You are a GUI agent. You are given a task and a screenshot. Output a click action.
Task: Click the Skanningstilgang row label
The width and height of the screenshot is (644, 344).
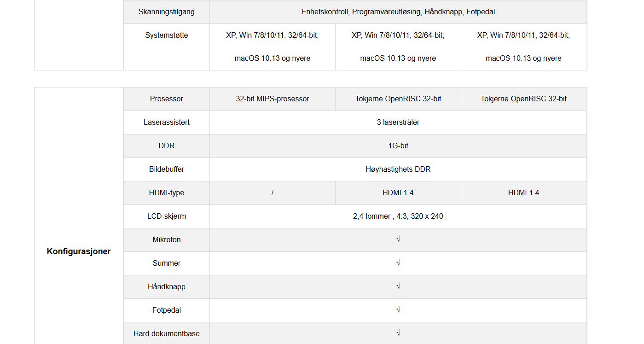tap(167, 12)
